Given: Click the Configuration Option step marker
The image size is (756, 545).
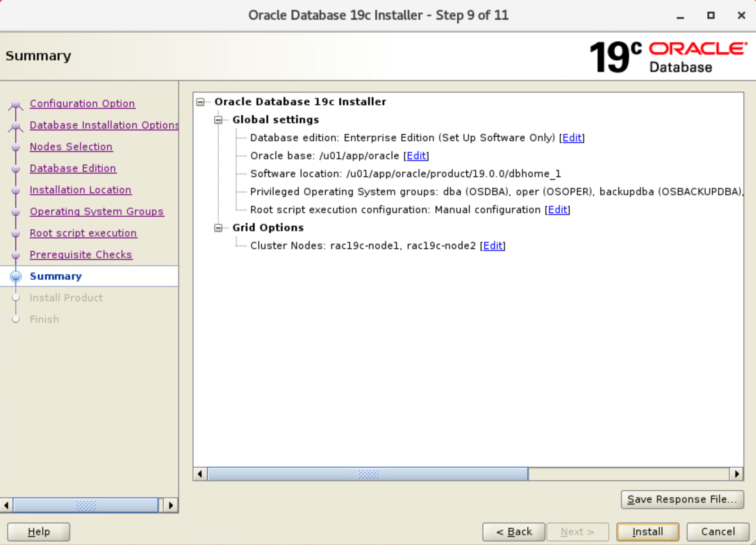Looking at the screenshot, I should [16, 105].
